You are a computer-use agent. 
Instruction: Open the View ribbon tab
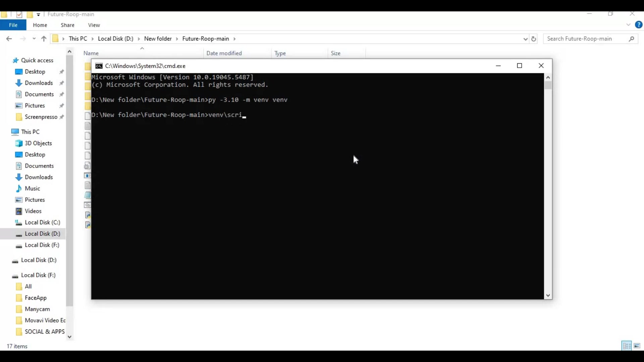pyautogui.click(x=94, y=25)
